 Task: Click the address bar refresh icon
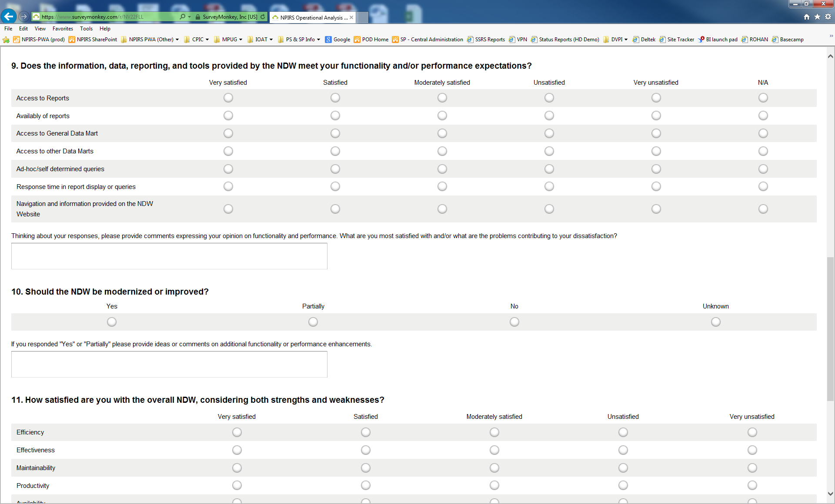tap(263, 17)
